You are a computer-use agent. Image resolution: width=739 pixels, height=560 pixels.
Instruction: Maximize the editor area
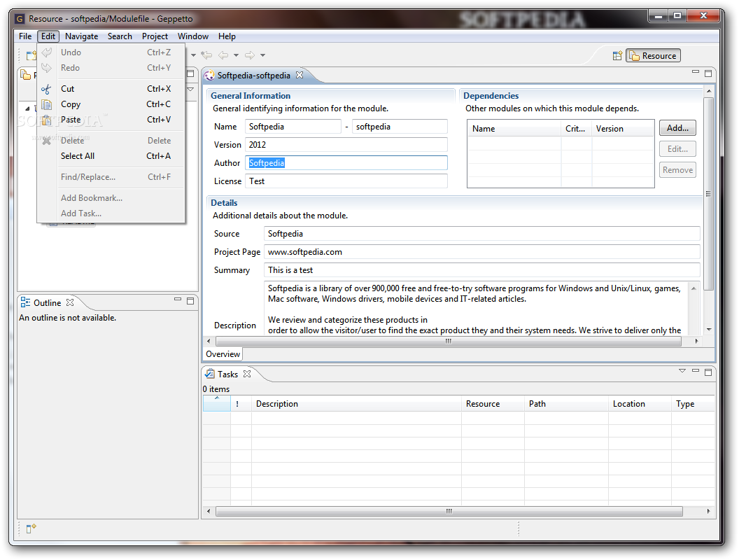coord(708,73)
